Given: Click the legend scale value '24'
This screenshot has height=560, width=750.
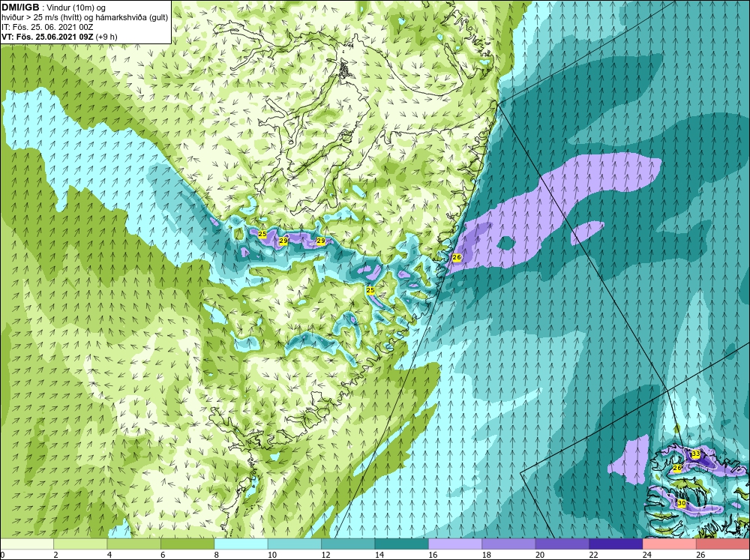Looking at the screenshot, I should pos(647,555).
